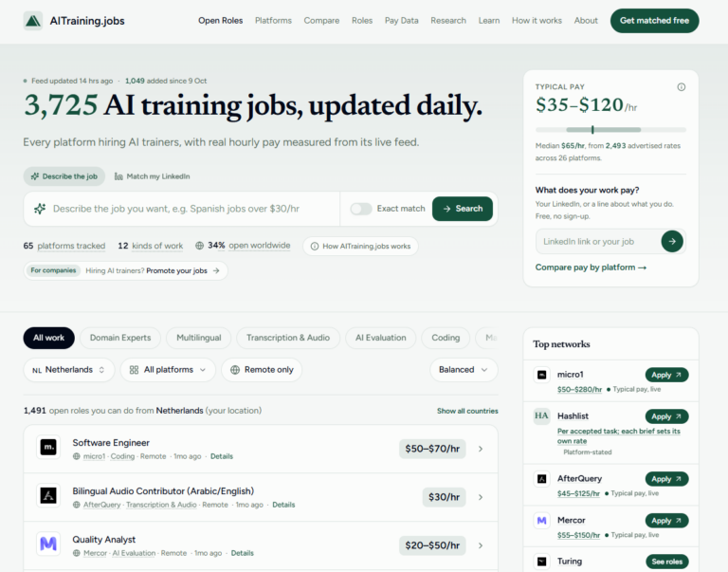Open the Learn nav item
The image size is (728, 572).
click(489, 21)
